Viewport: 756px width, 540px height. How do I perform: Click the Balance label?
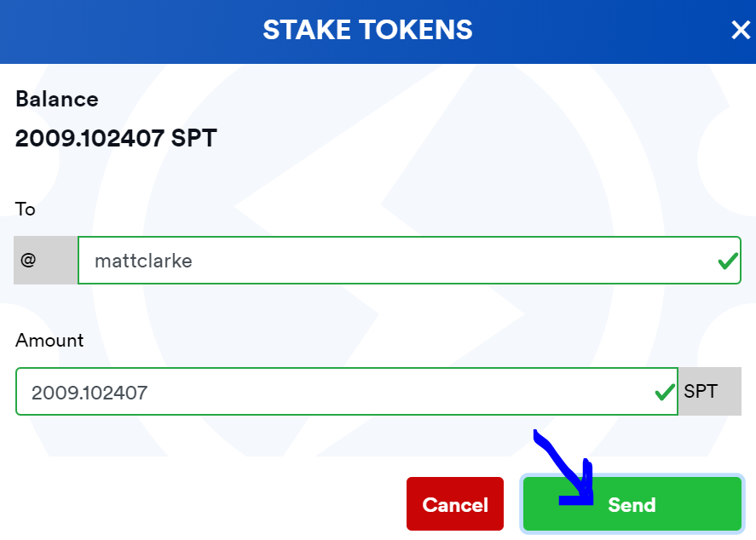click(56, 99)
